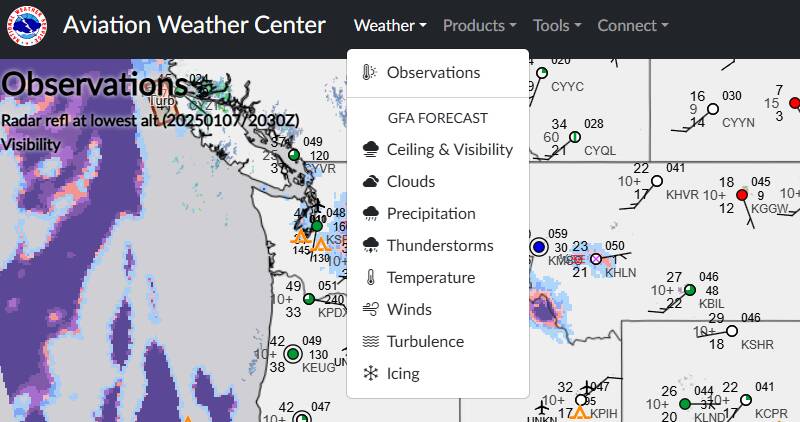
Task: Go to Aviation Weather Center home link
Action: coord(194,25)
